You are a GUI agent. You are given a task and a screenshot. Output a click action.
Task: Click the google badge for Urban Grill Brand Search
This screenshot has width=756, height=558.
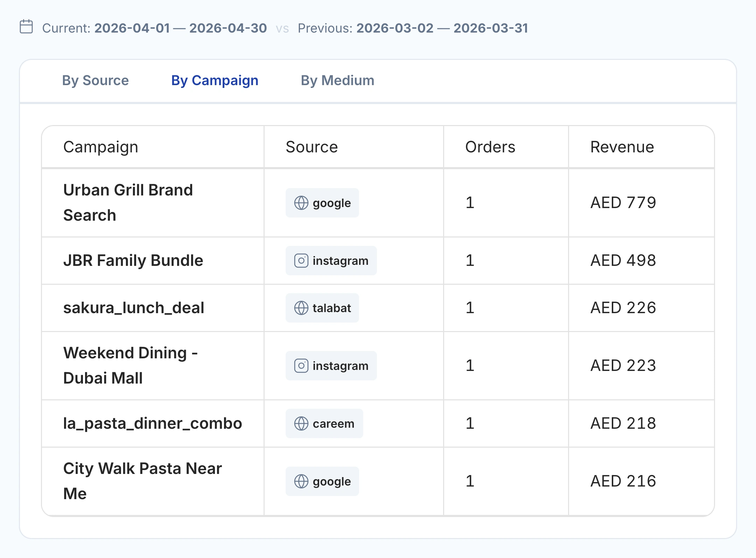click(x=322, y=203)
